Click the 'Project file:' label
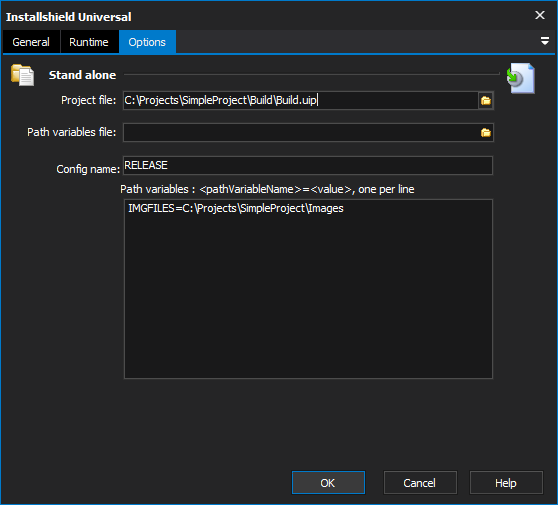 pos(89,100)
